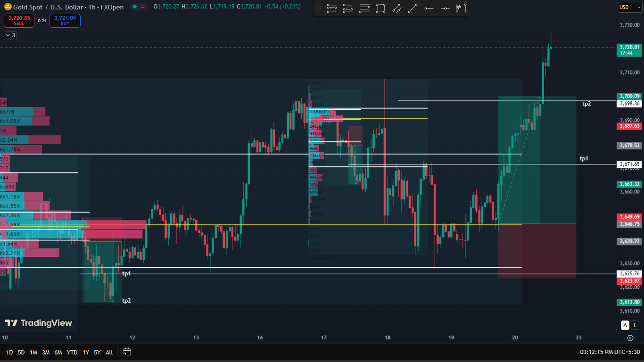Switch to the YTD date range
Image resolution: width=644 pixels, height=362 pixels.
[72, 352]
